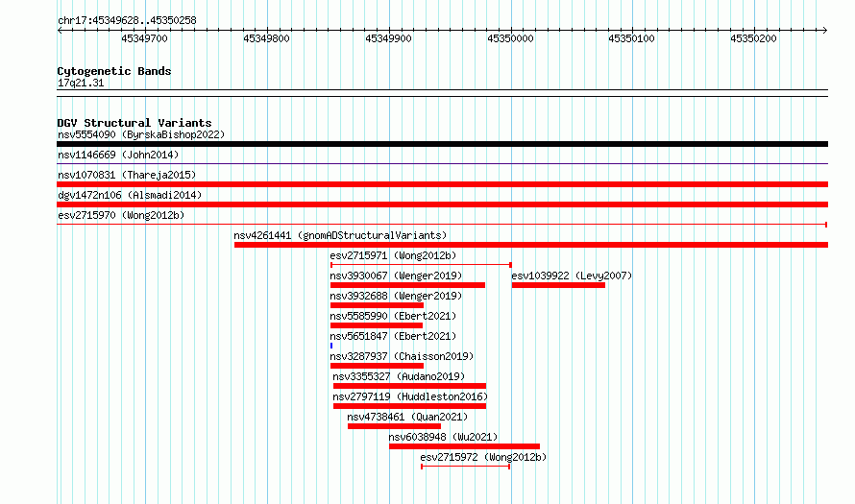The height and width of the screenshot is (504, 855).
Task: Open the nsv1146669 (John2014) label
Action: pyautogui.click(x=118, y=155)
